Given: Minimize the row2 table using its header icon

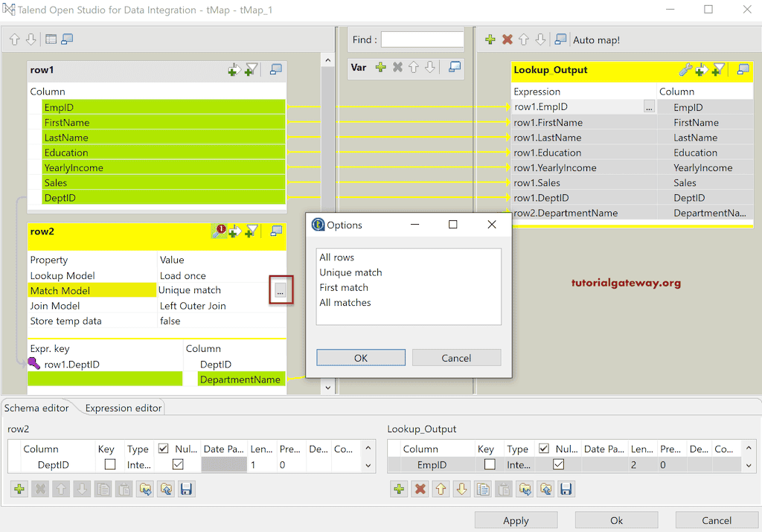Looking at the screenshot, I should [276, 231].
